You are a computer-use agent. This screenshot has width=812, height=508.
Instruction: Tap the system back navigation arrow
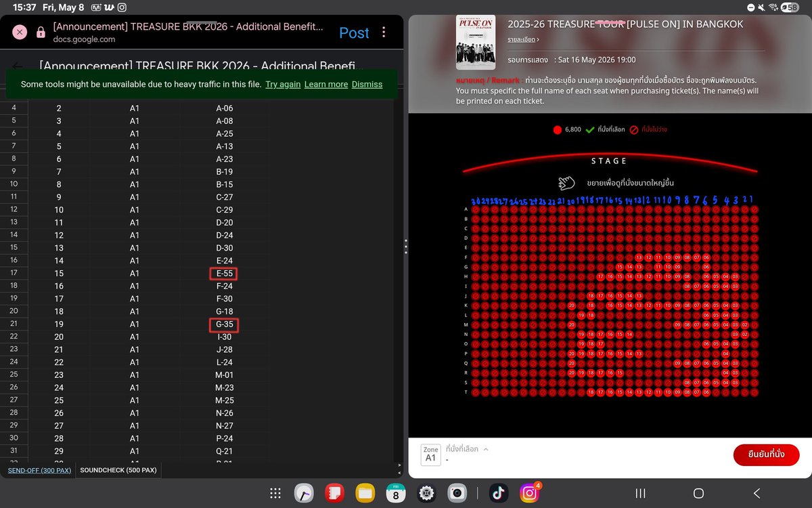coord(757,494)
